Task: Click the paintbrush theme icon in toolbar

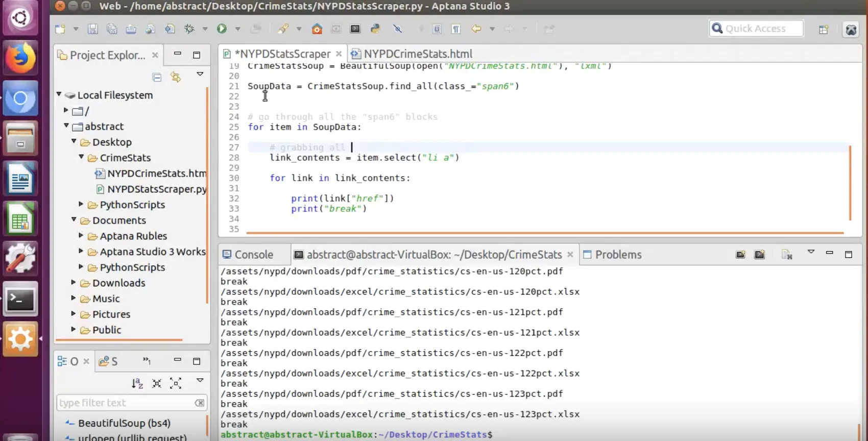Action: click(283, 29)
